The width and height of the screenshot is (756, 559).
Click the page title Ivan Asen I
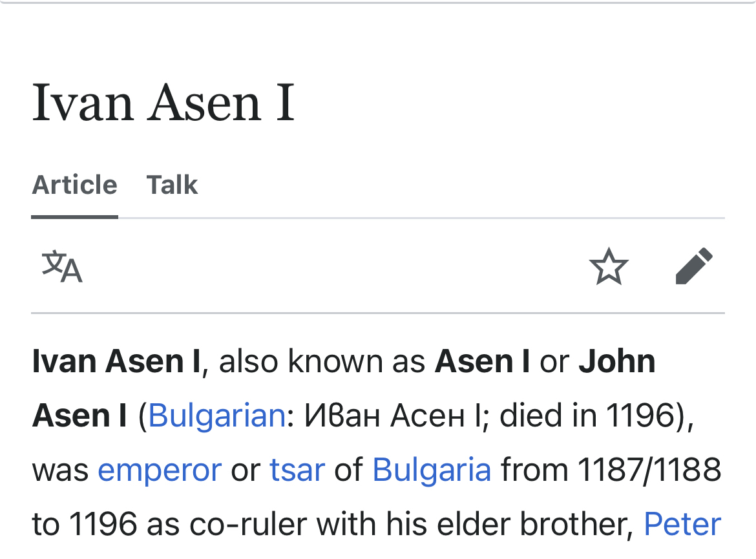pyautogui.click(x=163, y=102)
